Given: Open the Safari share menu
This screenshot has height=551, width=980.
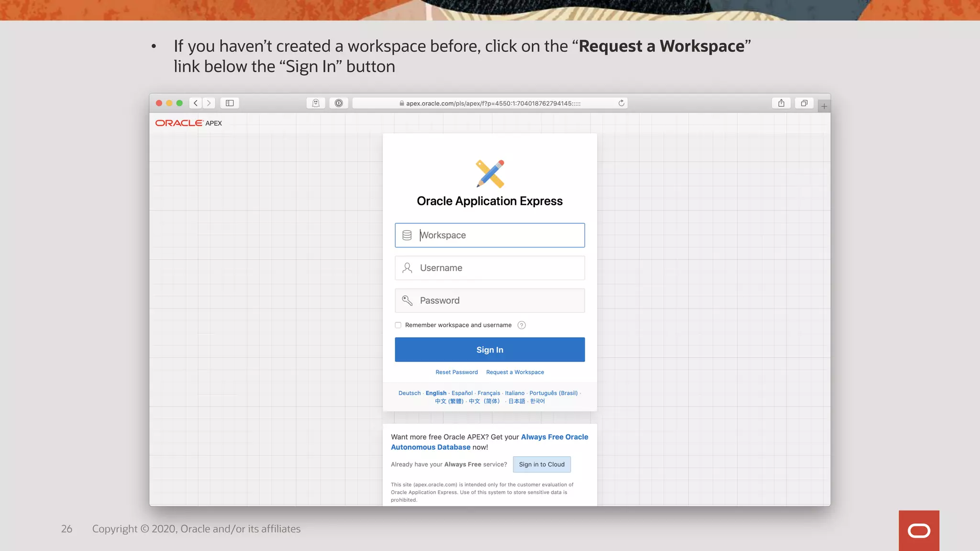Looking at the screenshot, I should point(781,103).
